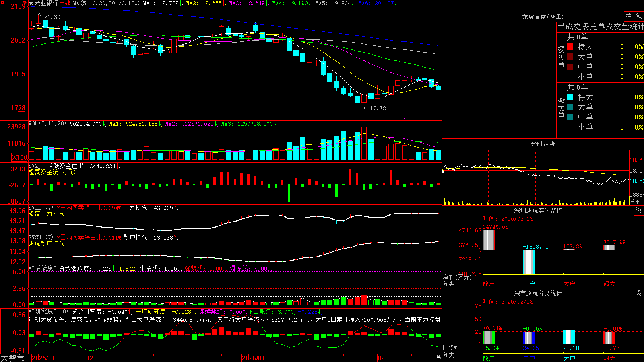Click the 2026/01 timeline date marker
The width and height of the screenshot is (644, 362).
click(x=254, y=358)
